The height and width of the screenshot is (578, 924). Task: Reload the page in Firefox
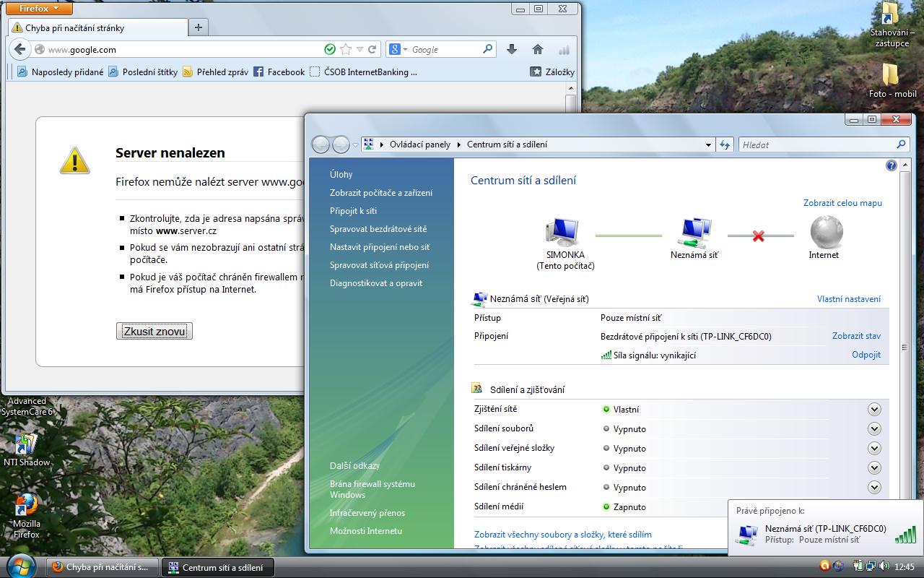[x=372, y=49]
